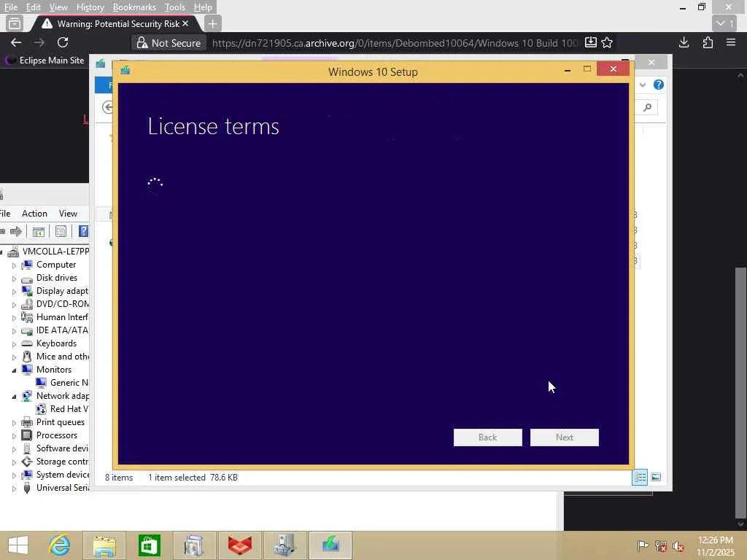Bookmark this page with the star icon
The width and height of the screenshot is (747, 560).
click(607, 43)
